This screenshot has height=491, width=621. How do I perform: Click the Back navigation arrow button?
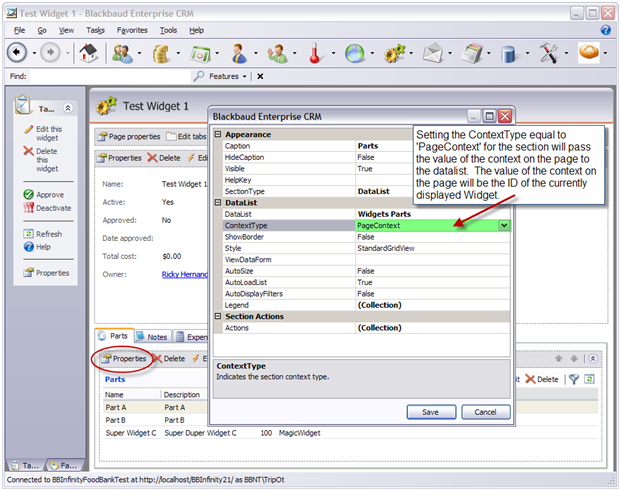17,52
